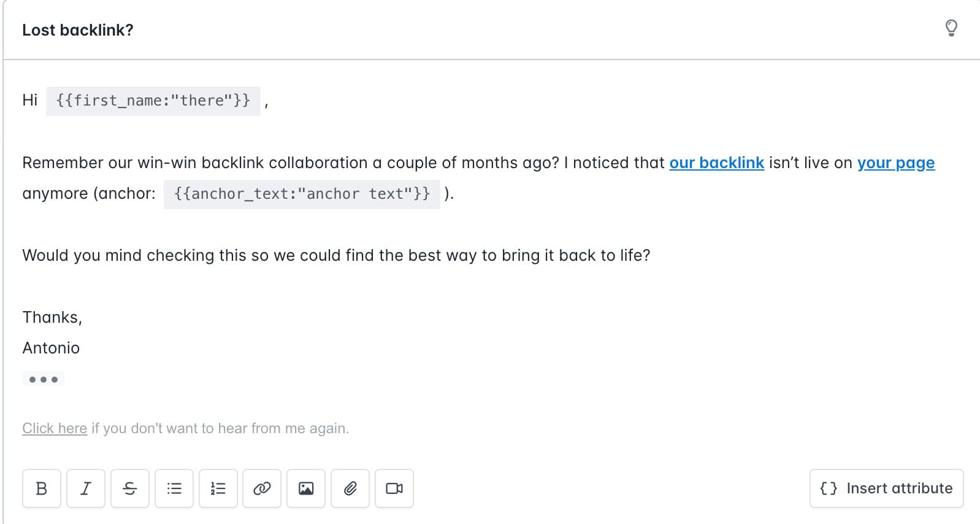
Task: Expand the three-dots collapsed signature
Action: [44, 379]
